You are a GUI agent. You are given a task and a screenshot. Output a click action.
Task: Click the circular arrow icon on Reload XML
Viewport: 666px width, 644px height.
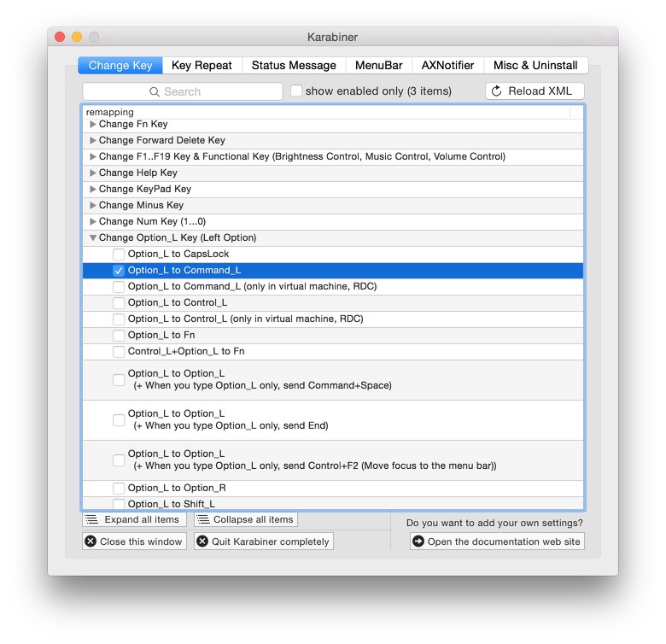point(496,91)
